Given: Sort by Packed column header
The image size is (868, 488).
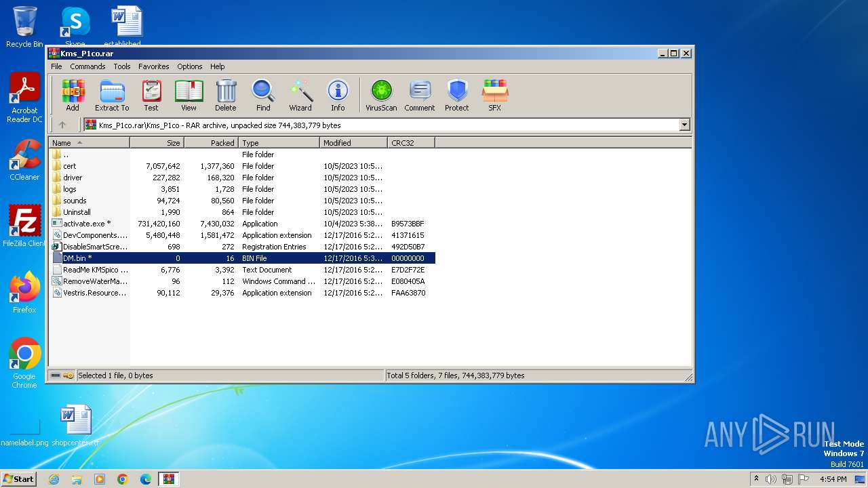Looking at the screenshot, I should tap(211, 143).
